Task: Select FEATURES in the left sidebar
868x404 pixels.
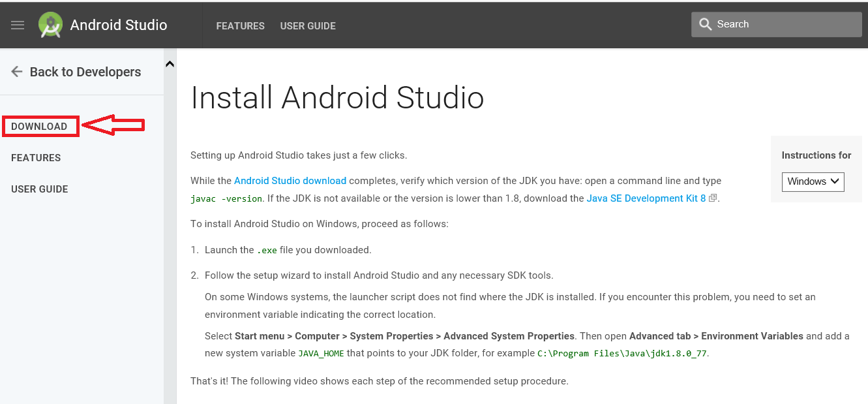Action: [x=36, y=157]
